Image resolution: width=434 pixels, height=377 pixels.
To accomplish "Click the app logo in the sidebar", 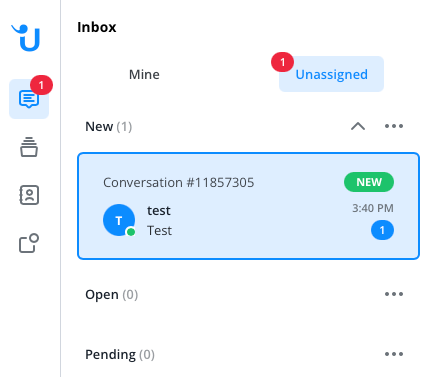I will (26, 38).
